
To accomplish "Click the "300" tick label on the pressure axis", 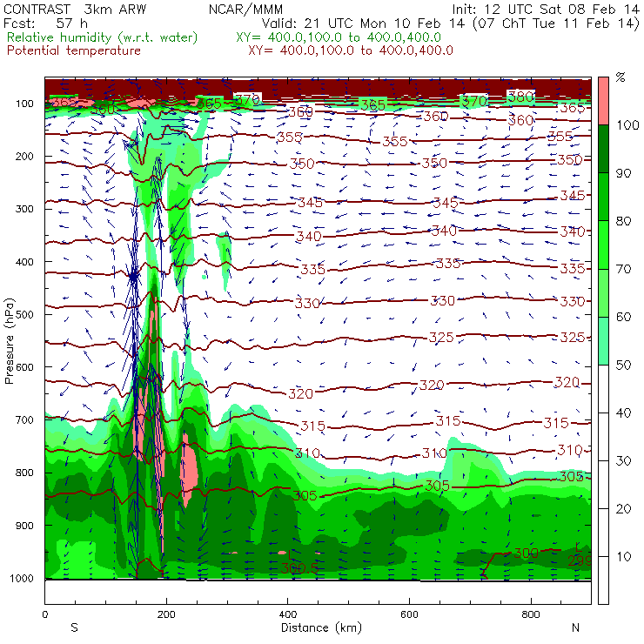I will click(24, 209).
